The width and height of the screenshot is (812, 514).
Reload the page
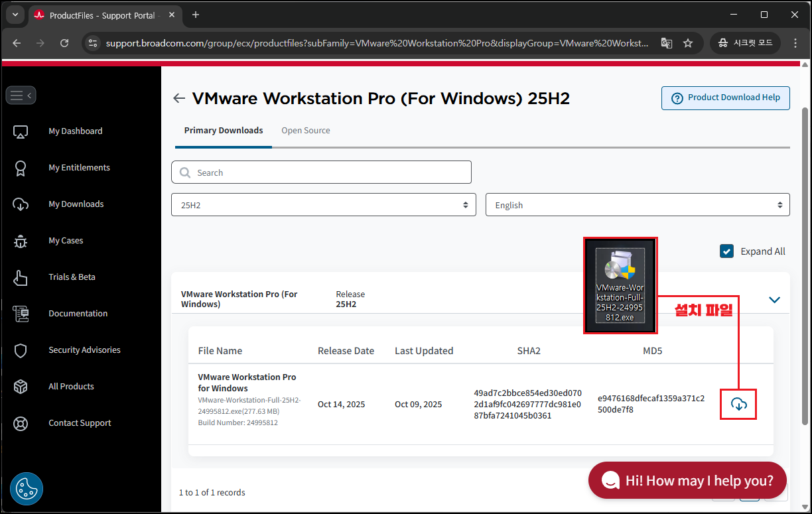(64, 43)
